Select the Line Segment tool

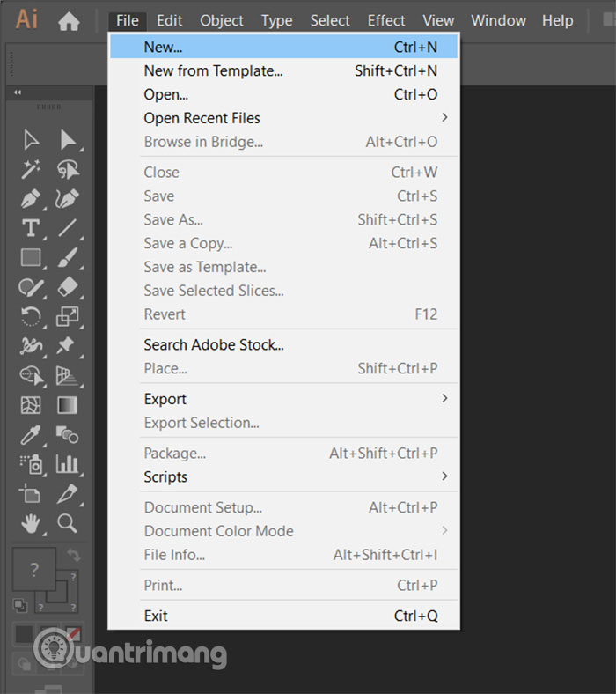(68, 228)
